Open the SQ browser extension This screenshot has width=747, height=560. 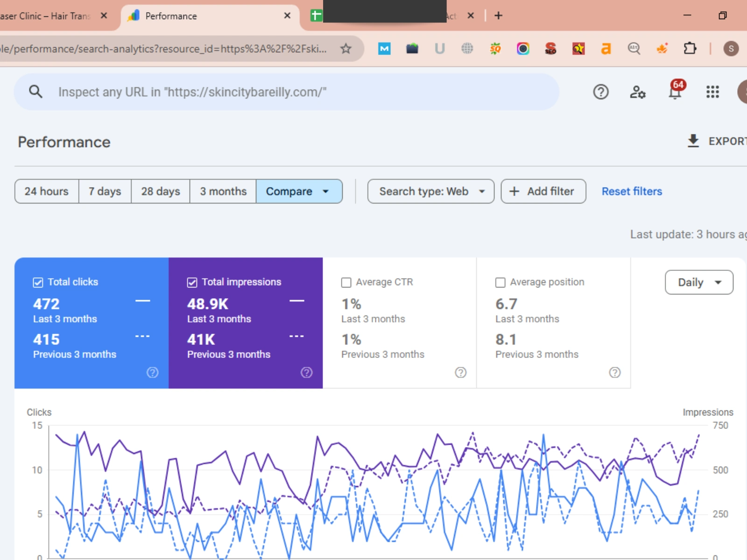[495, 49]
